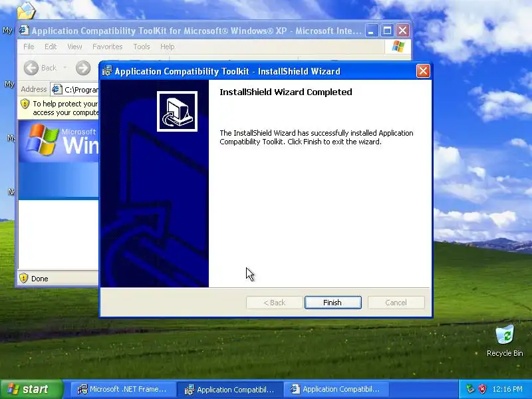Click the greyed-out Back button in wizard
532x399 pixels.
coord(274,303)
